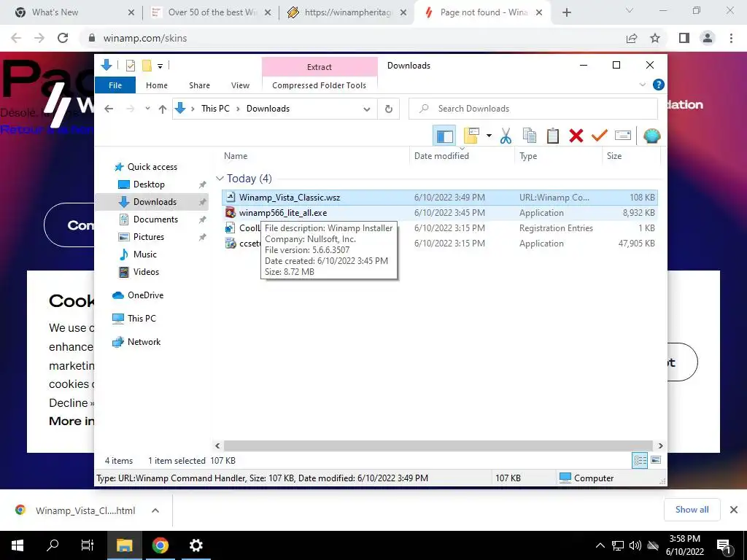Screen dimensions: 747x560
Task: Open the View ribbon tab
Action: click(240, 85)
